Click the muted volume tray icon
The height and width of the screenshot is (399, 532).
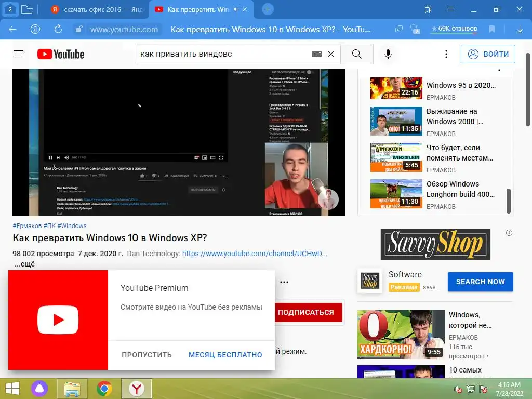pyautogui.click(x=458, y=389)
